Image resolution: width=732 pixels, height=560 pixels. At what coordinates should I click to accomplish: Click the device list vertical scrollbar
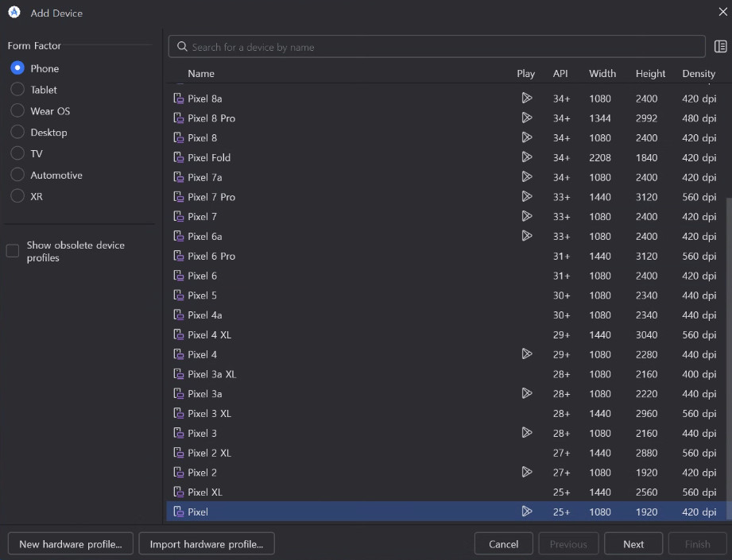[x=729, y=358]
